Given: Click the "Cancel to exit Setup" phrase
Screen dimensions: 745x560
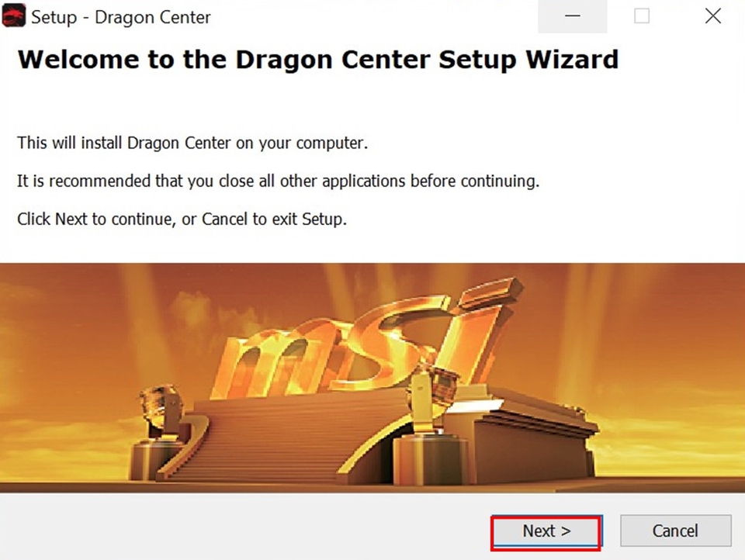Looking at the screenshot, I should pos(274,220).
